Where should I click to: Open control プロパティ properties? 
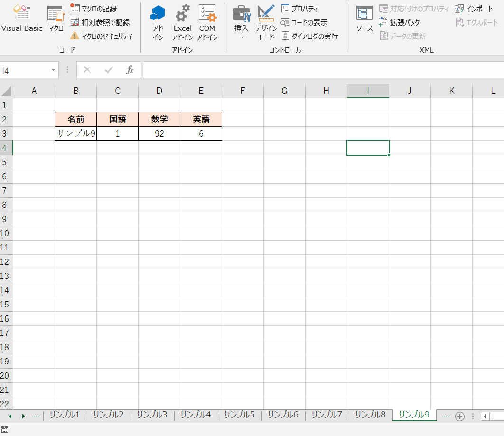[x=299, y=9]
